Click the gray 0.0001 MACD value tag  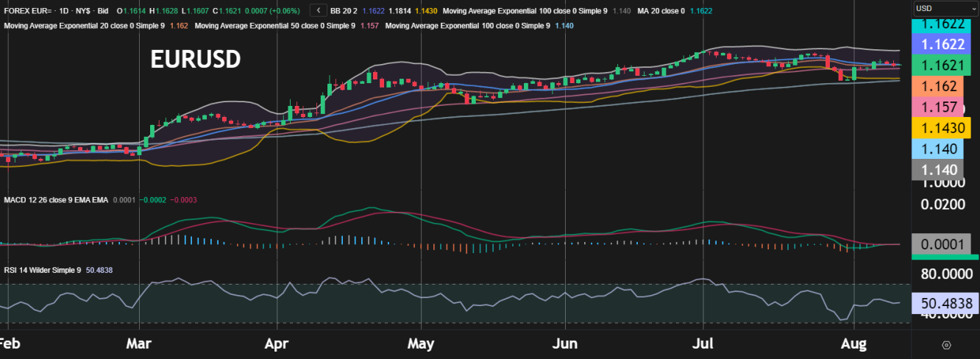pos(945,244)
